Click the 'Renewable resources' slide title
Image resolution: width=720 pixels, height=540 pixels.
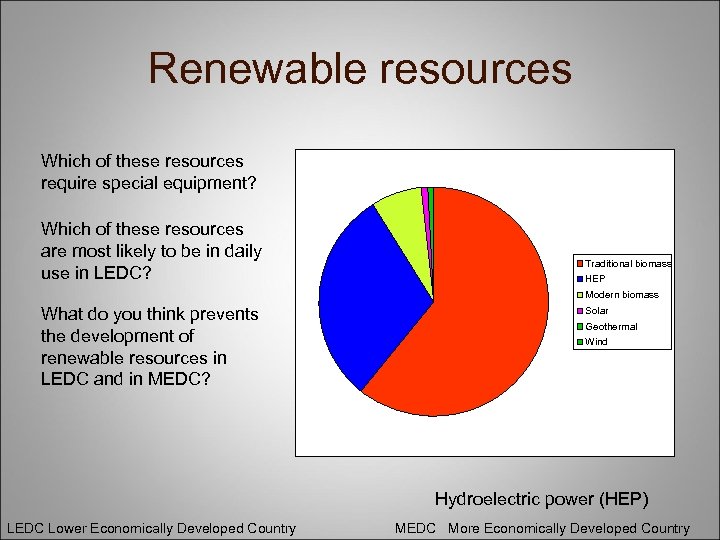360,68
